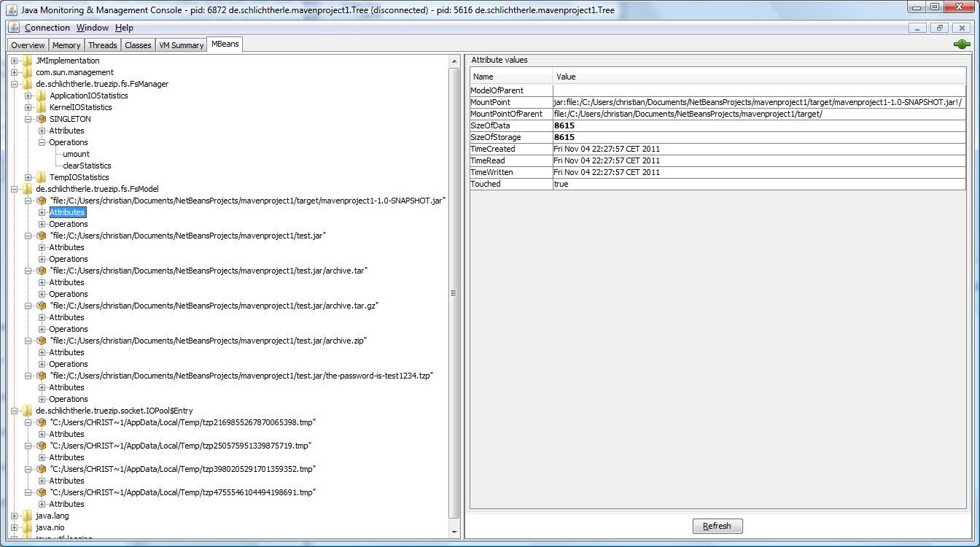Image resolution: width=980 pixels, height=547 pixels.
Task: Switch to the Threads tab
Action: (x=102, y=45)
